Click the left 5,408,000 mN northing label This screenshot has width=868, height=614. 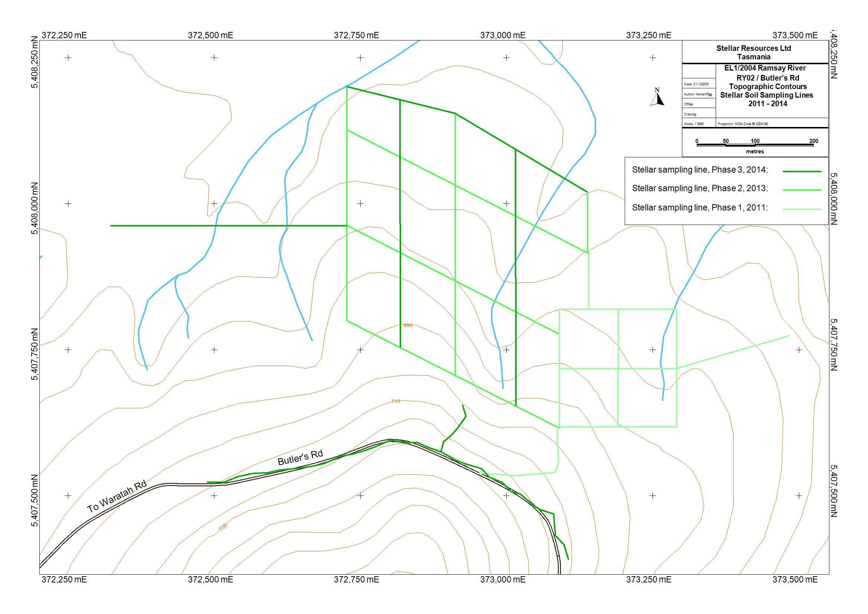(35, 208)
